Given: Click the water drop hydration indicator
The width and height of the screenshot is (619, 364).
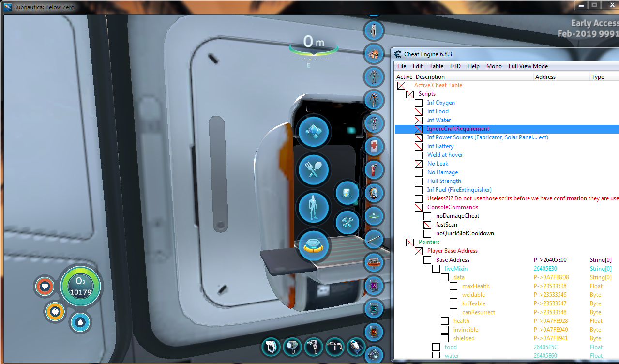Looking at the screenshot, I should coord(80,322).
